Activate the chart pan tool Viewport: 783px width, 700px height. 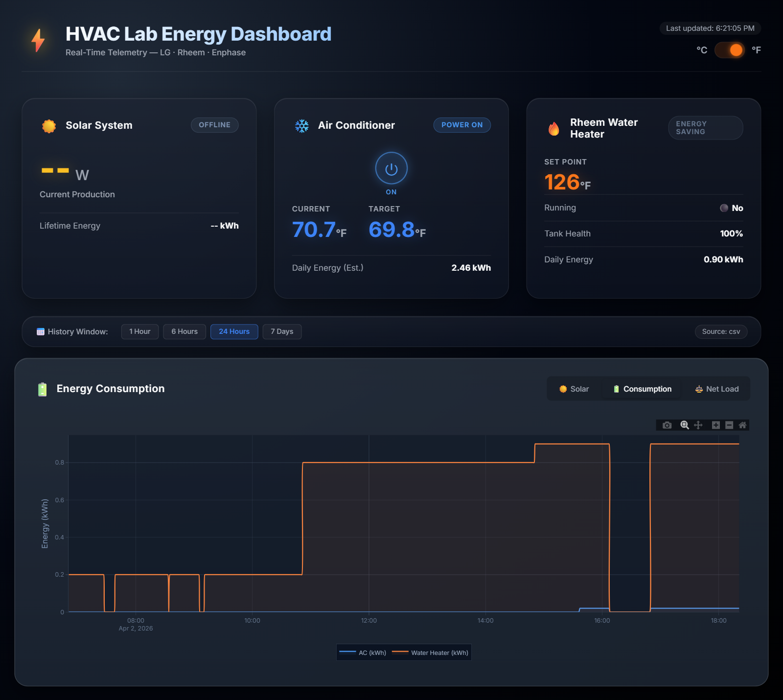tap(698, 425)
